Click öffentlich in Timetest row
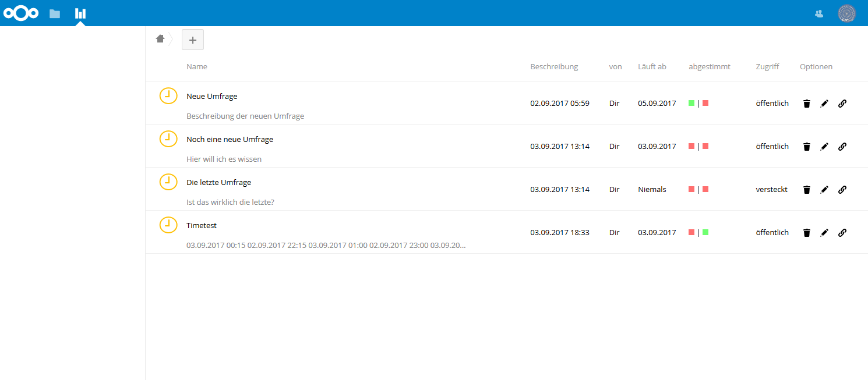This screenshot has height=380, width=868. [x=772, y=233]
